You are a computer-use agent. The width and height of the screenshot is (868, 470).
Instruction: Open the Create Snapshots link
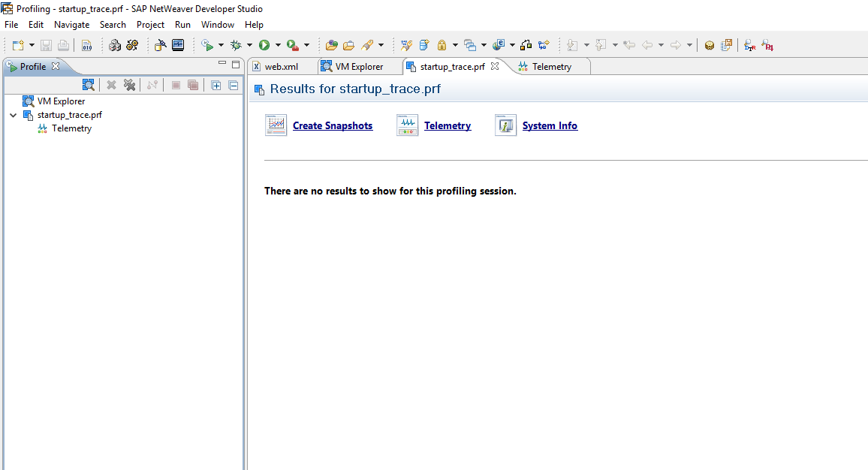(x=333, y=125)
